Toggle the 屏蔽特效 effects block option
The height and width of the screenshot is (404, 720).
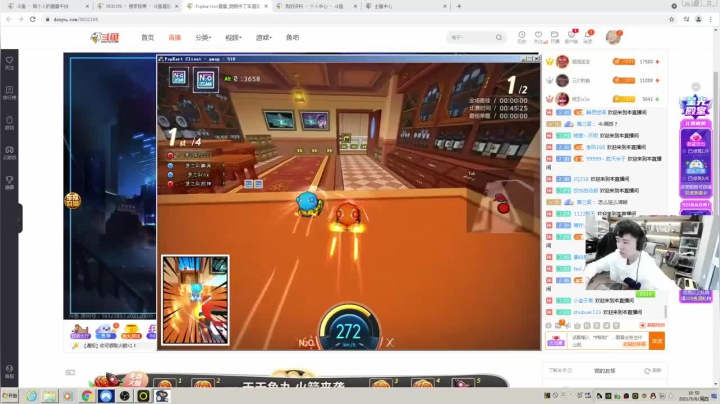[x=652, y=325]
